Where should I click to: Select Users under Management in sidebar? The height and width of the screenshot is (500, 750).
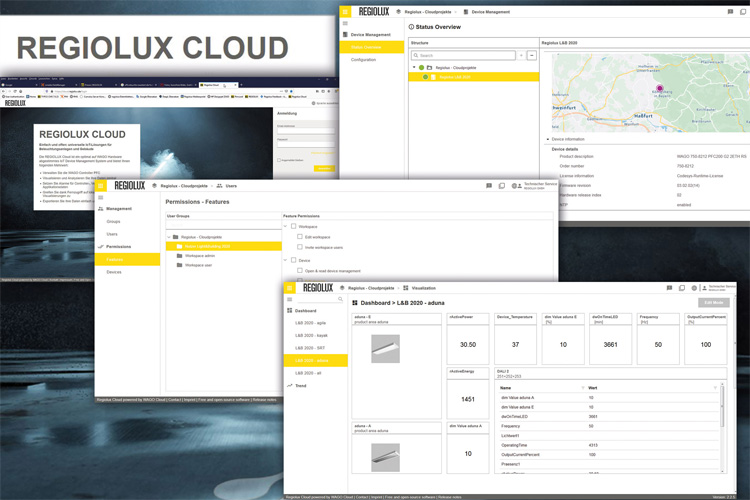pyautogui.click(x=112, y=234)
